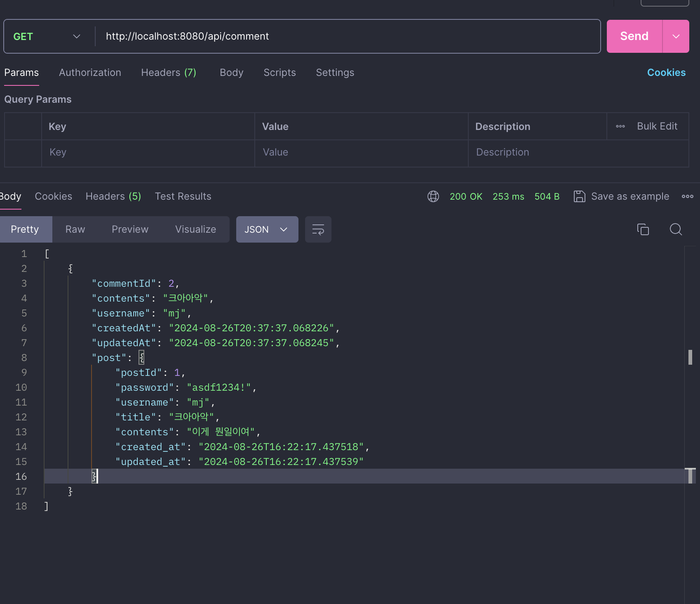This screenshot has height=604, width=700.
Task: Switch to Raw response view
Action: click(x=75, y=229)
